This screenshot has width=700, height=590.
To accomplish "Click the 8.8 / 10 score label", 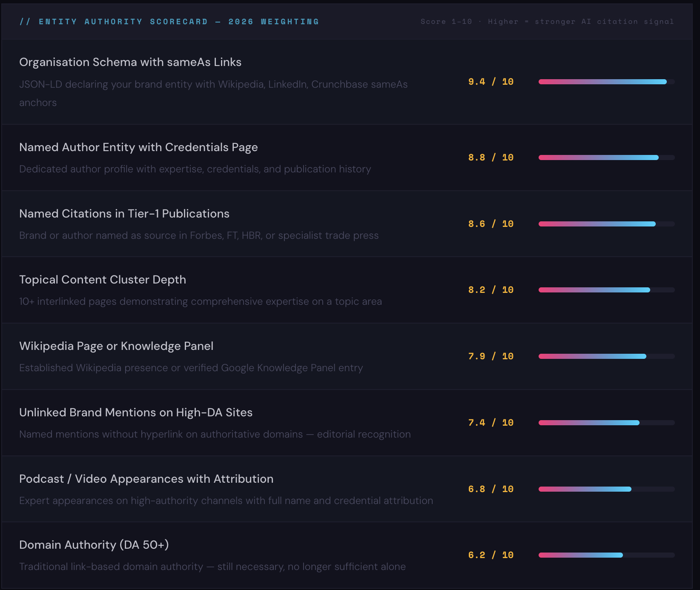I will point(490,157).
